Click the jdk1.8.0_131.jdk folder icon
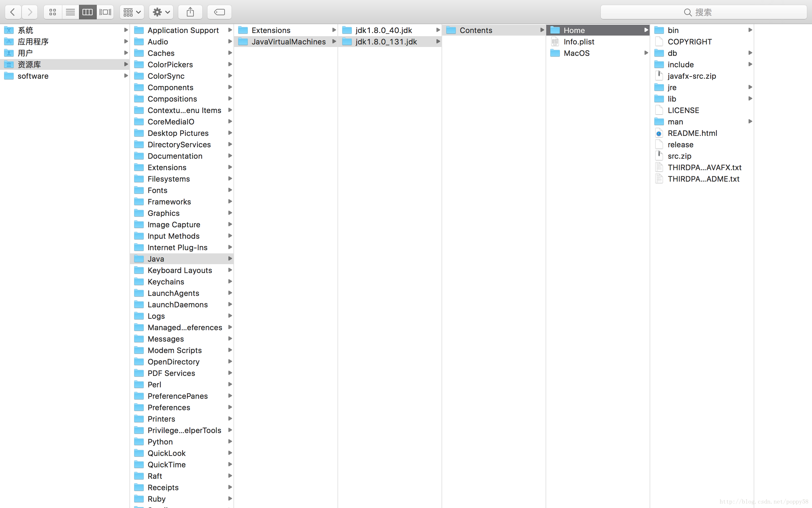This screenshot has height=508, width=812. pos(347,42)
